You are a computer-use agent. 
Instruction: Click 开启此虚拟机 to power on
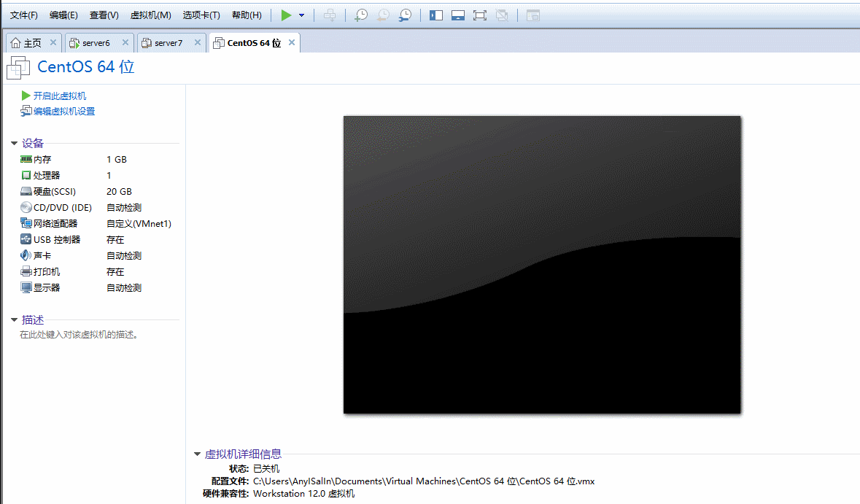click(59, 96)
